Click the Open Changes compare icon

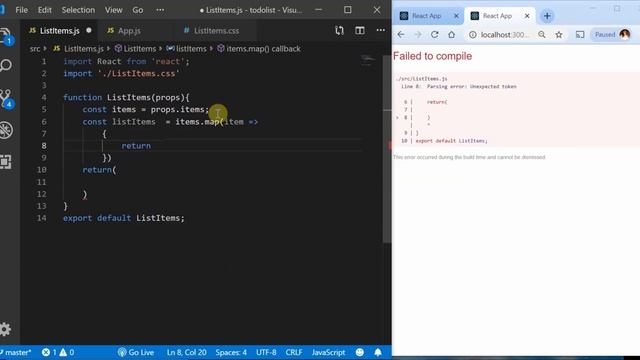click(339, 31)
